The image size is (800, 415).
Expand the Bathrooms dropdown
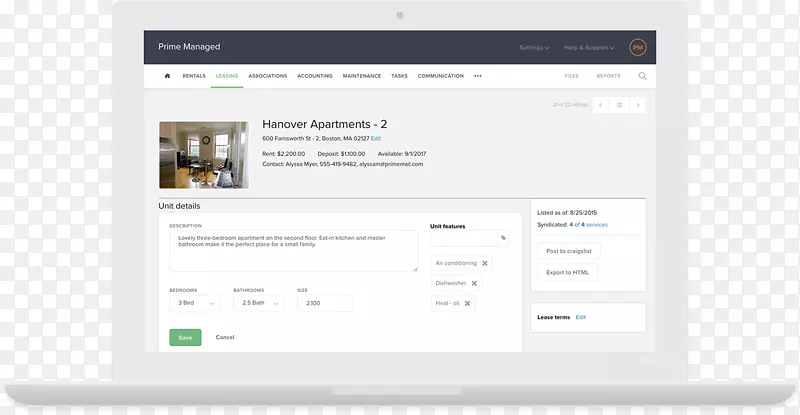[x=260, y=303]
